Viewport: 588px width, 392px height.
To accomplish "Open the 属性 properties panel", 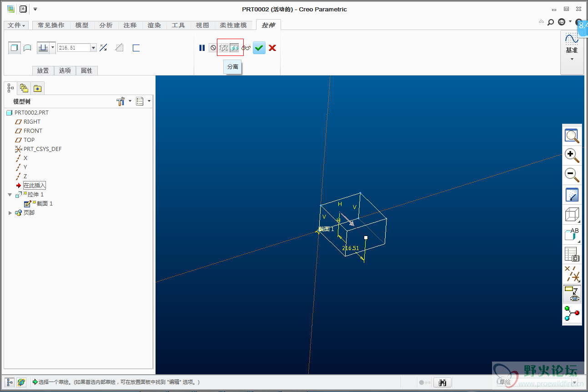I will [86, 70].
